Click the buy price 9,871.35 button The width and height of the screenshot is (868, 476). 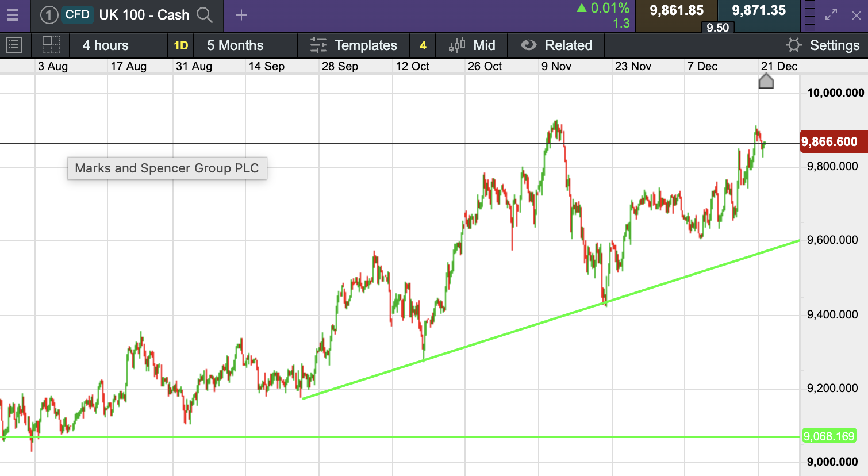pyautogui.click(x=759, y=11)
